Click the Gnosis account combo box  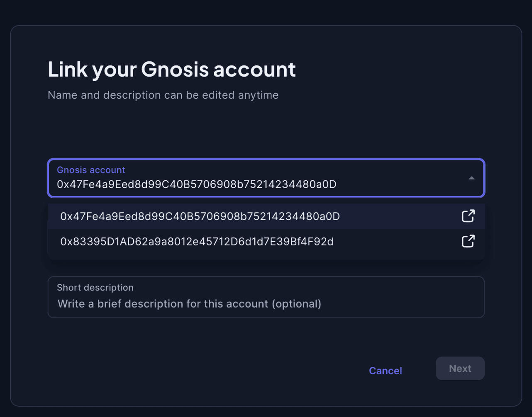[266, 178]
